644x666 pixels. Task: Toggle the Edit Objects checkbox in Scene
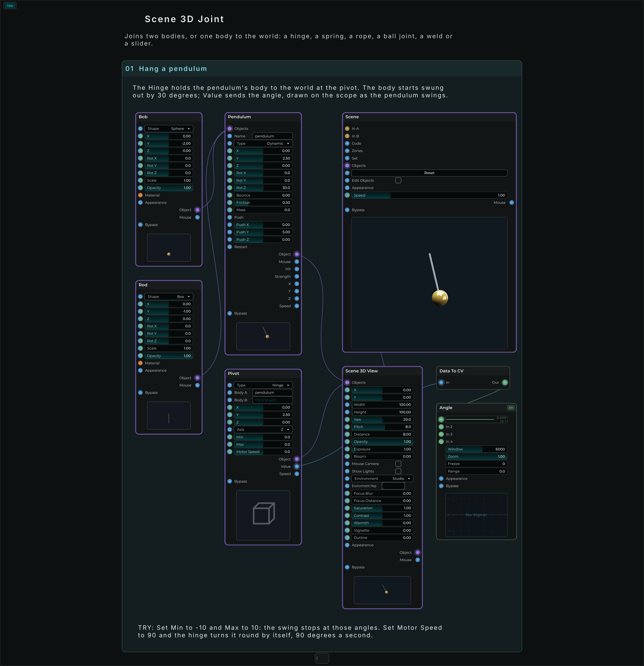[x=398, y=180]
